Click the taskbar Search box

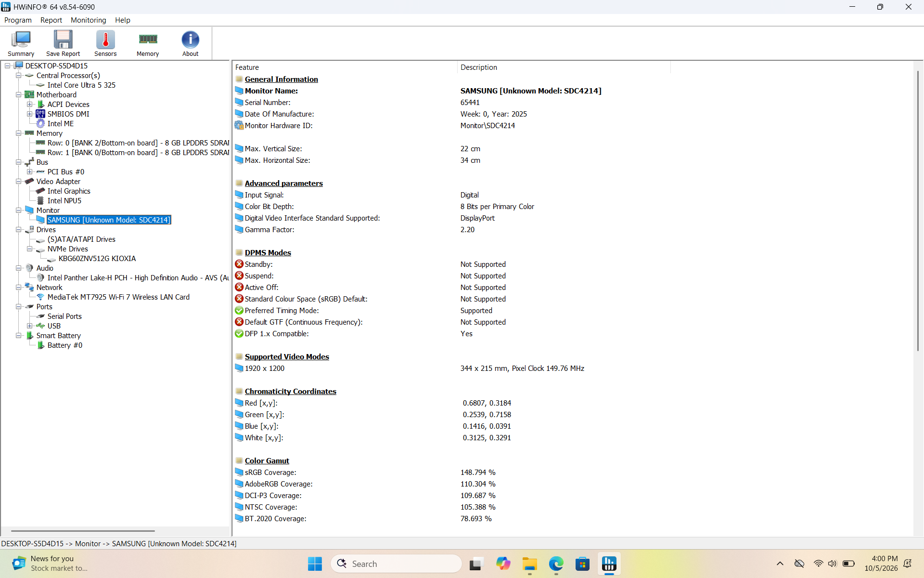click(x=396, y=564)
